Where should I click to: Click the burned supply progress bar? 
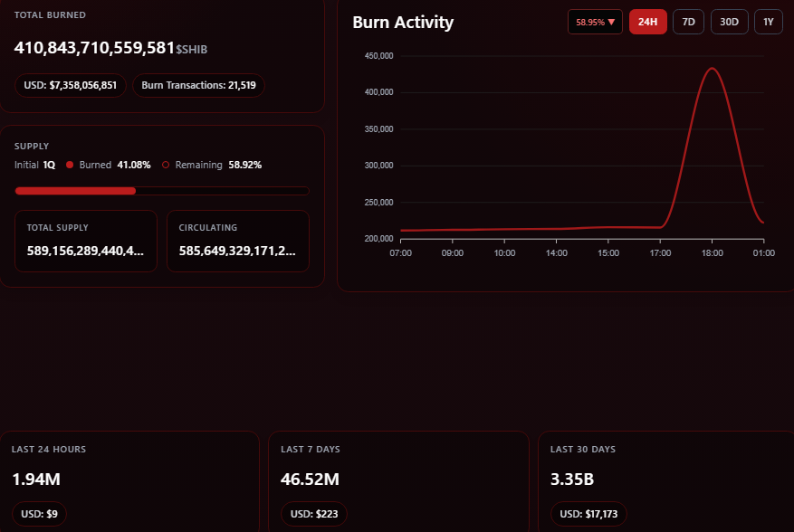[162, 191]
